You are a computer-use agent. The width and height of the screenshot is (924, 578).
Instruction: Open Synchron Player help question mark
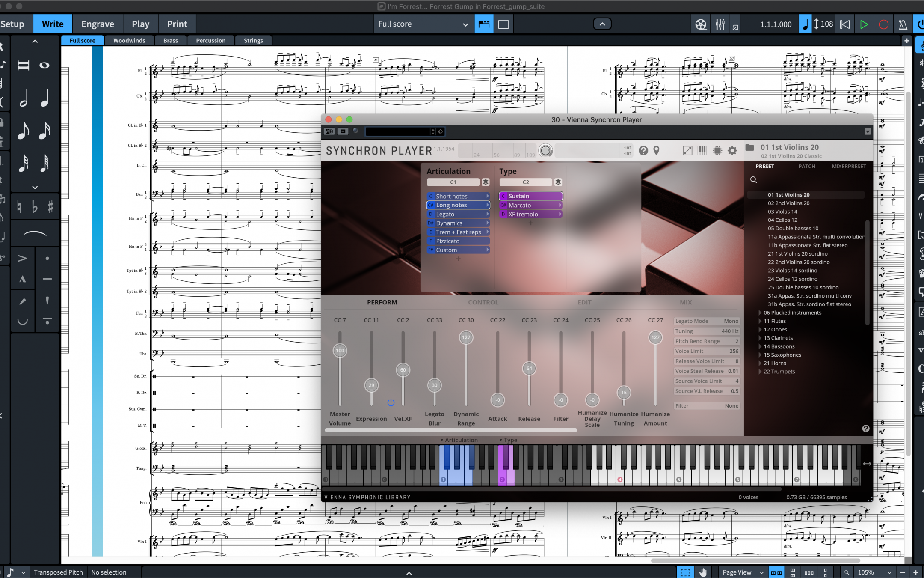pos(643,151)
